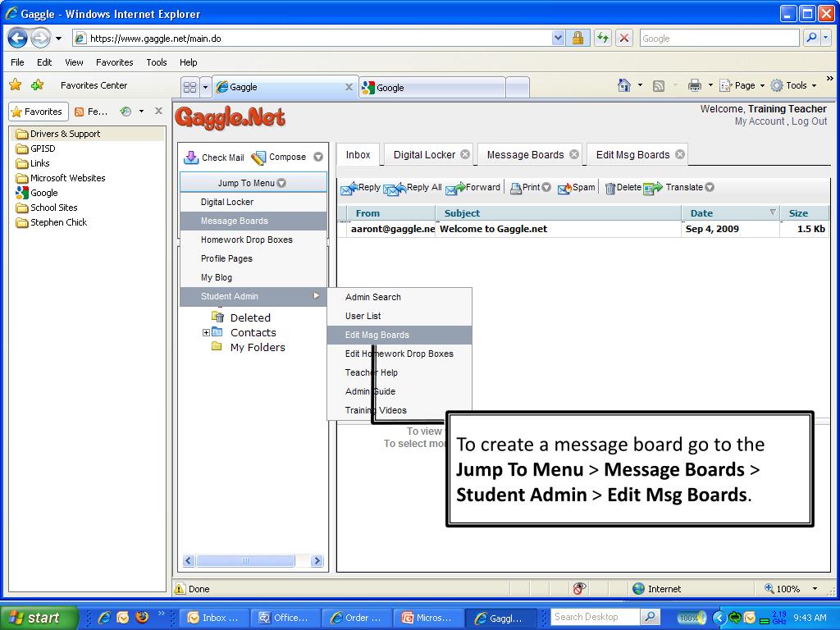Click the Stop loading red X icon
The width and height of the screenshot is (840, 630).
point(623,38)
